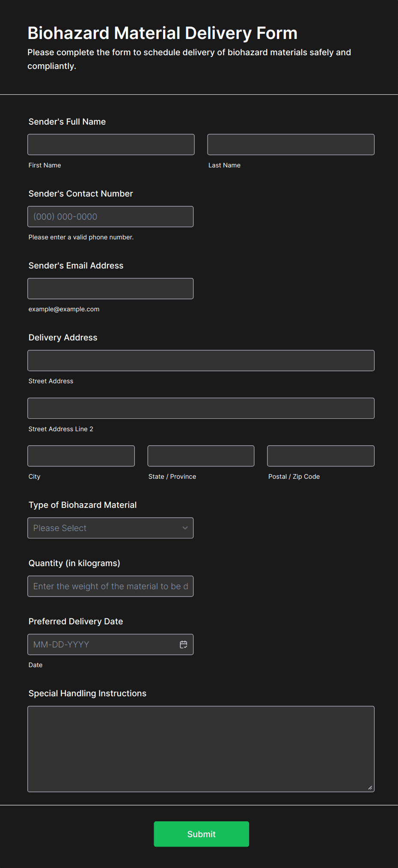
Task: Click the State / Province field
Action: 201,456
